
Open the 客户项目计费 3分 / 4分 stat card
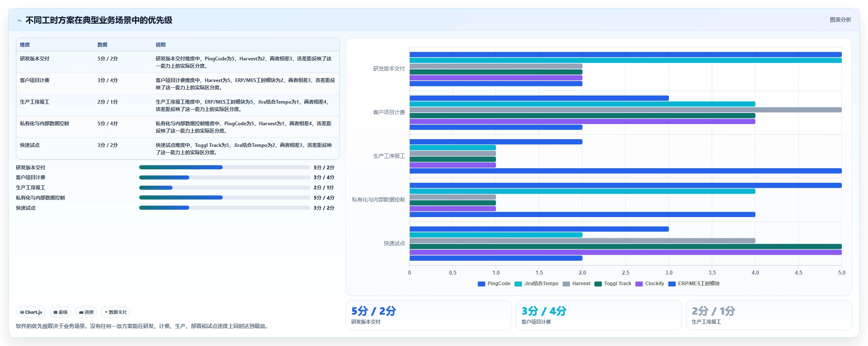[x=598, y=315]
